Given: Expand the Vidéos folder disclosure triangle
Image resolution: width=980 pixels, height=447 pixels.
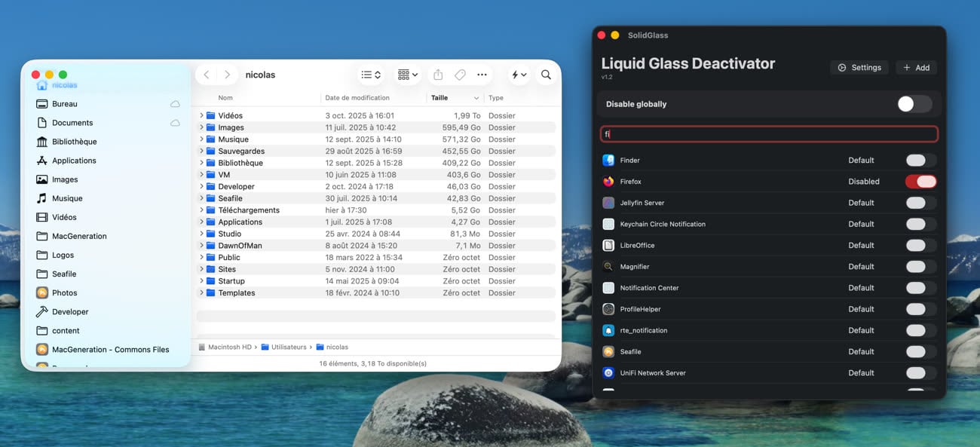Looking at the screenshot, I should (201, 115).
